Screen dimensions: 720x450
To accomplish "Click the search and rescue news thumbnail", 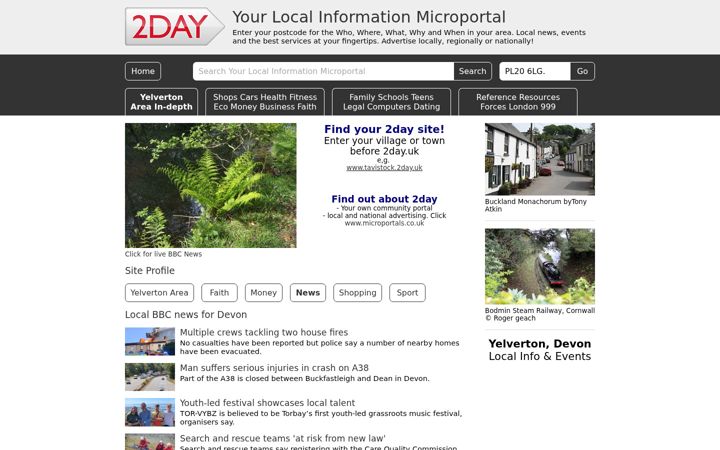I will click(x=150, y=442).
